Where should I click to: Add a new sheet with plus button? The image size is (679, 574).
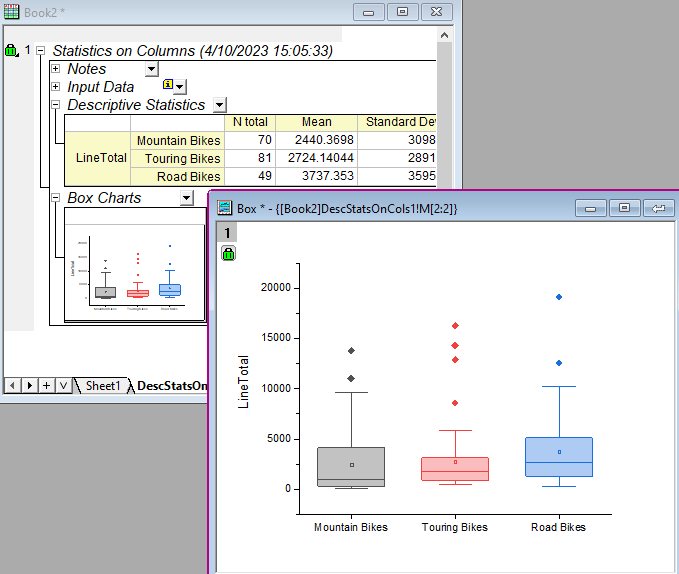pyautogui.click(x=46, y=385)
